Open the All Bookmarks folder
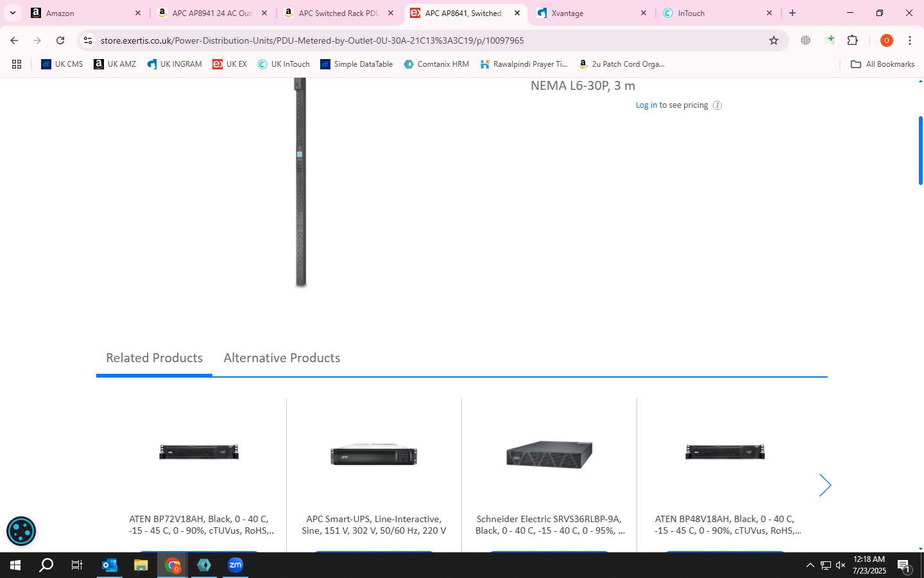Screen dimensions: 924x578 pyautogui.click(x=882, y=64)
